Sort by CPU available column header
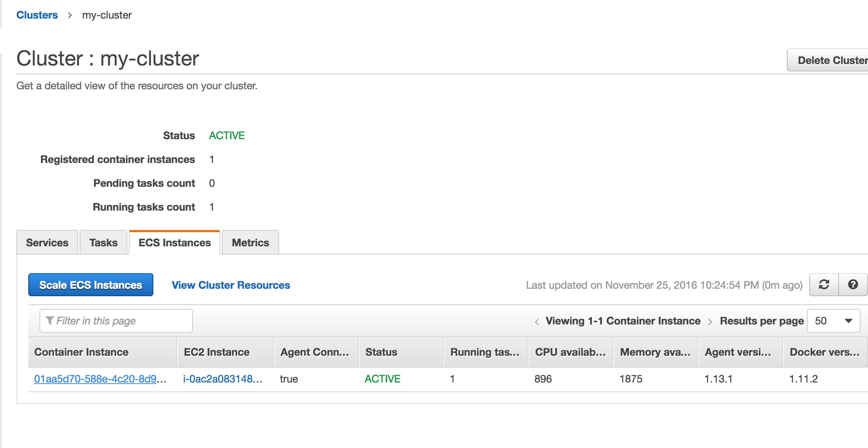 571,352
